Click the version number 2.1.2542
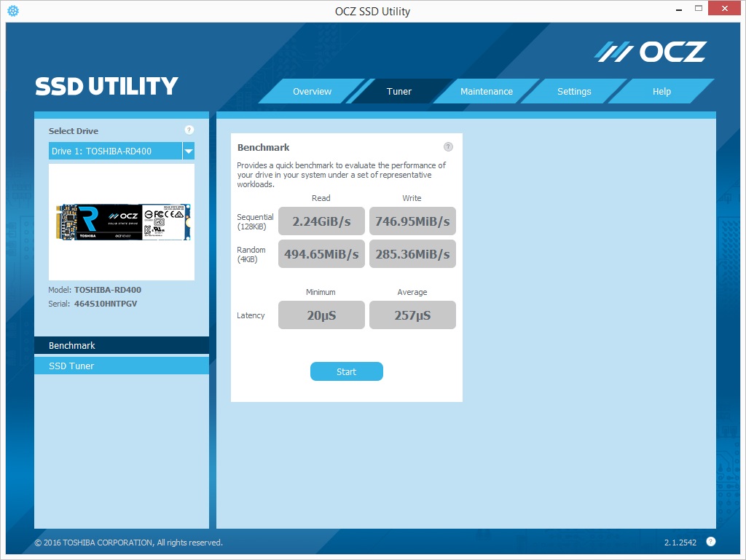Image resolution: width=746 pixels, height=560 pixels. [680, 543]
